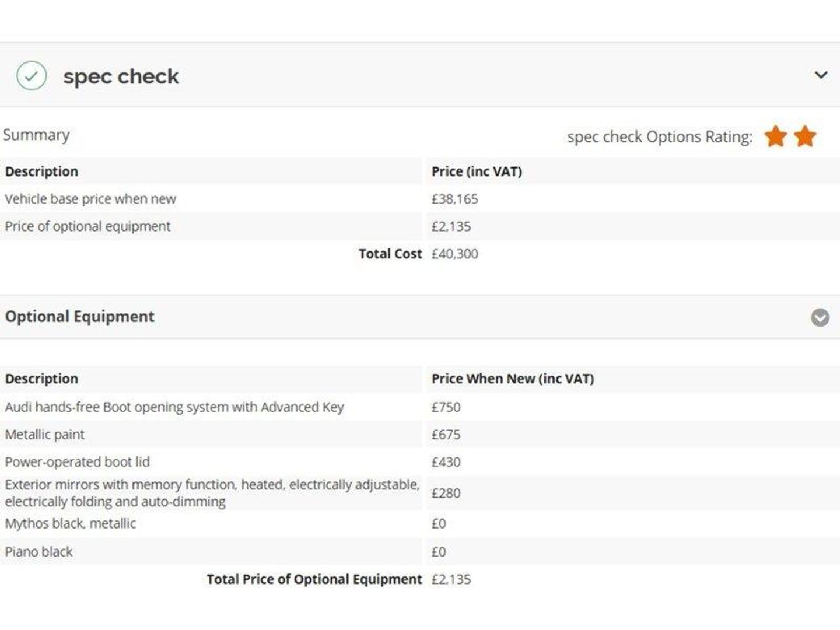
Task: Click the green checkmark spec check icon
Action: 32,76
